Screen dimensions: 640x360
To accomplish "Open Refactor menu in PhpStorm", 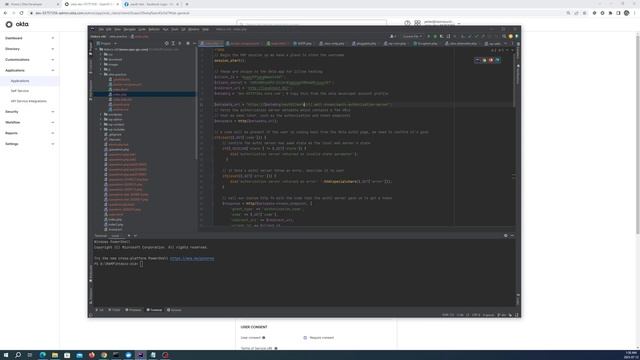I will point(154,29).
